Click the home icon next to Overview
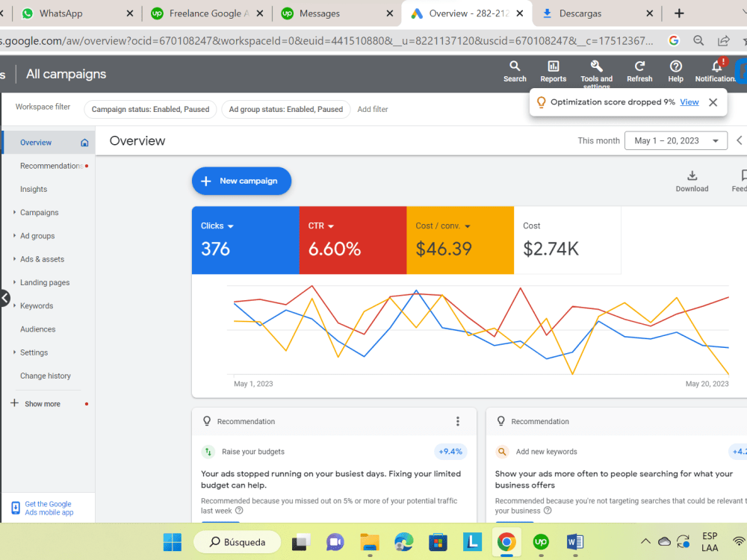747x560 pixels. tap(85, 143)
